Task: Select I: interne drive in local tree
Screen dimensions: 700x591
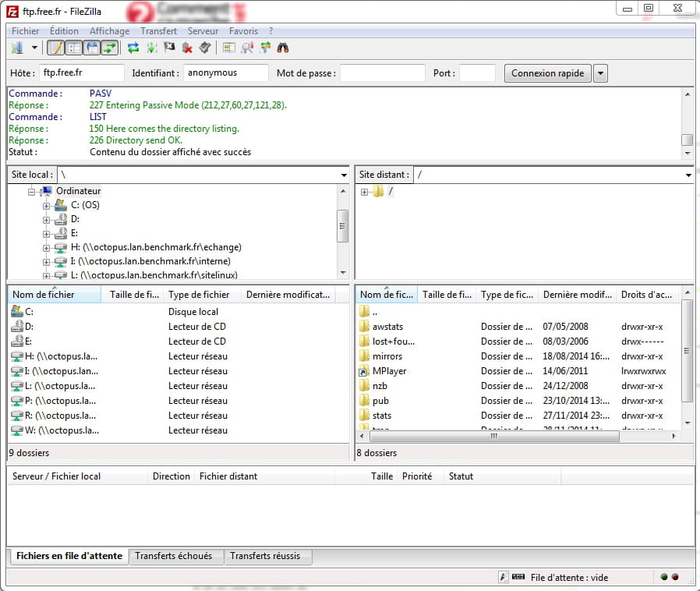Action: (x=150, y=261)
